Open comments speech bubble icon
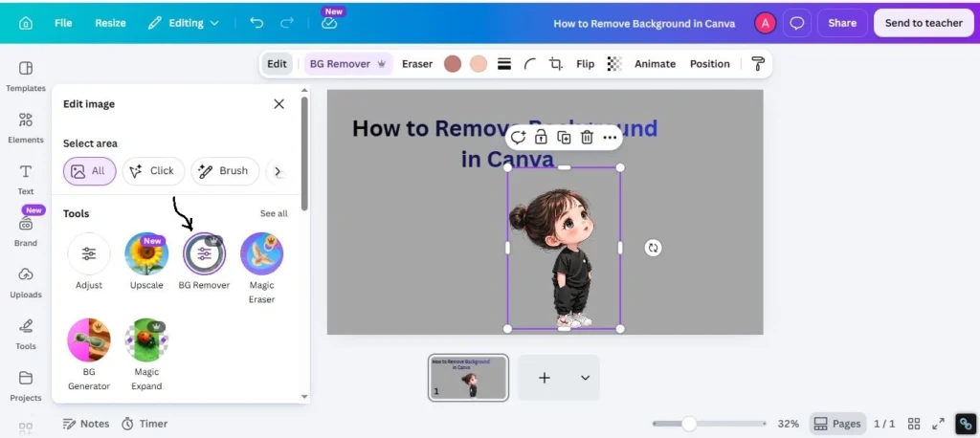Image resolution: width=980 pixels, height=438 pixels. 797,23
